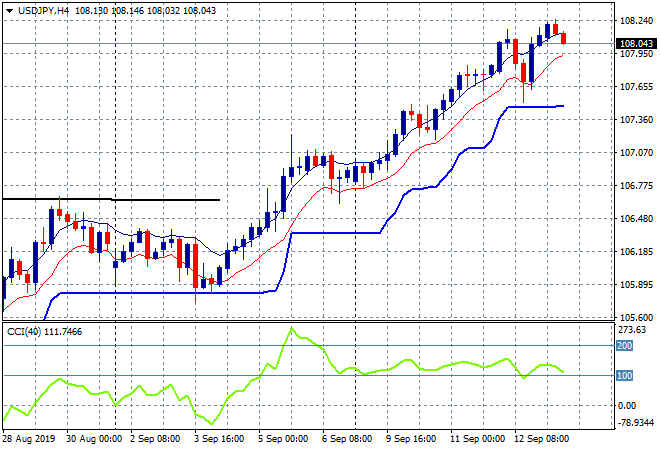This screenshot has width=660, height=450.
Task: Click the 107.655 price axis label
Action: click(636, 87)
